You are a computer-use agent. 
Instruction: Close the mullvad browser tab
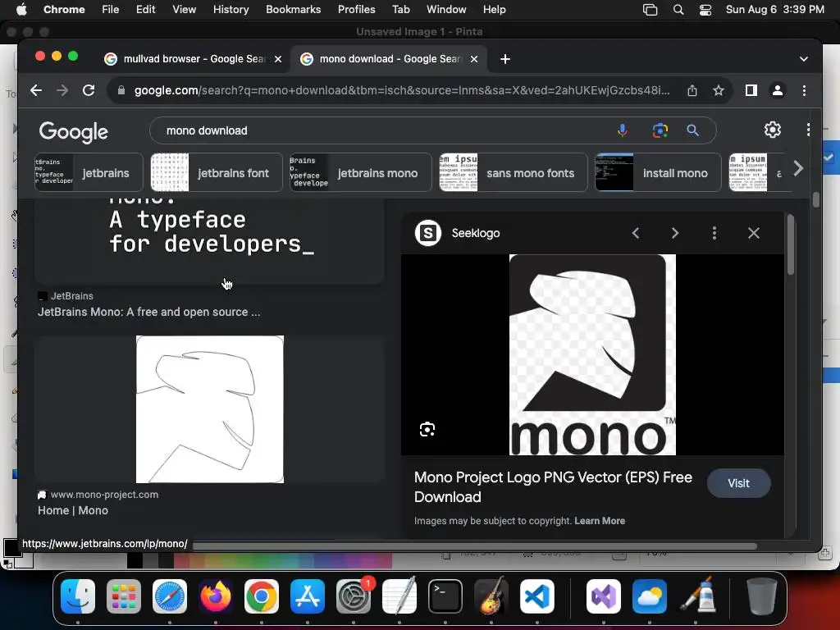tap(278, 59)
